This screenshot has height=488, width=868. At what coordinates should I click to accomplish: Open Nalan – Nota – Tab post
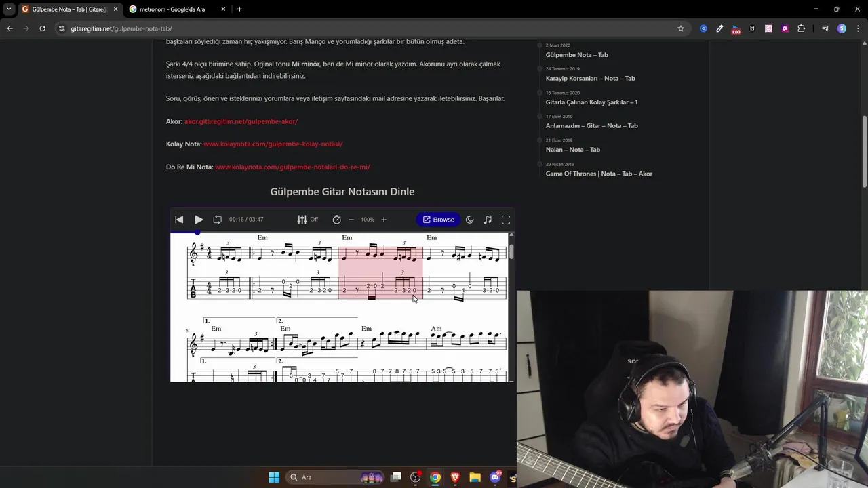573,150
